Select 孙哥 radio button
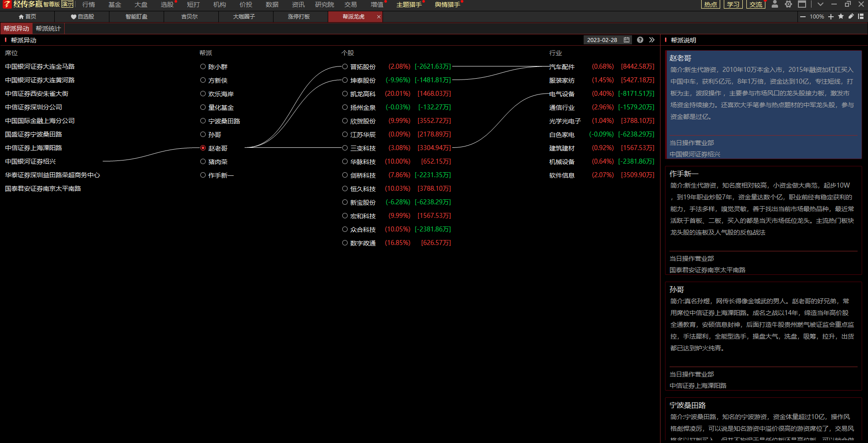 (203, 134)
